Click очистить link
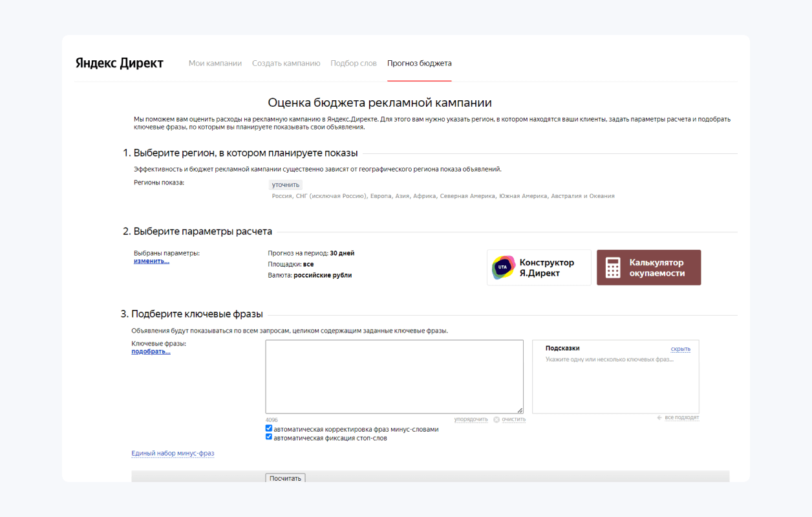 coord(513,419)
